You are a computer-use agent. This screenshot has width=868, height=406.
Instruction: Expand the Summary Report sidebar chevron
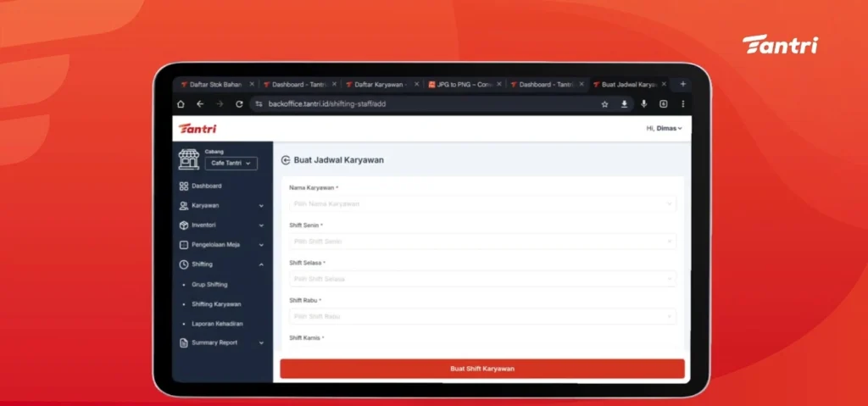coord(261,343)
